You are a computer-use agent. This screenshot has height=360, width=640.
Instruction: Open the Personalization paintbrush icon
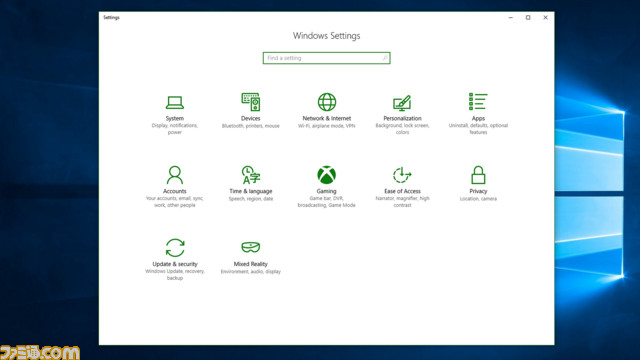click(x=402, y=103)
